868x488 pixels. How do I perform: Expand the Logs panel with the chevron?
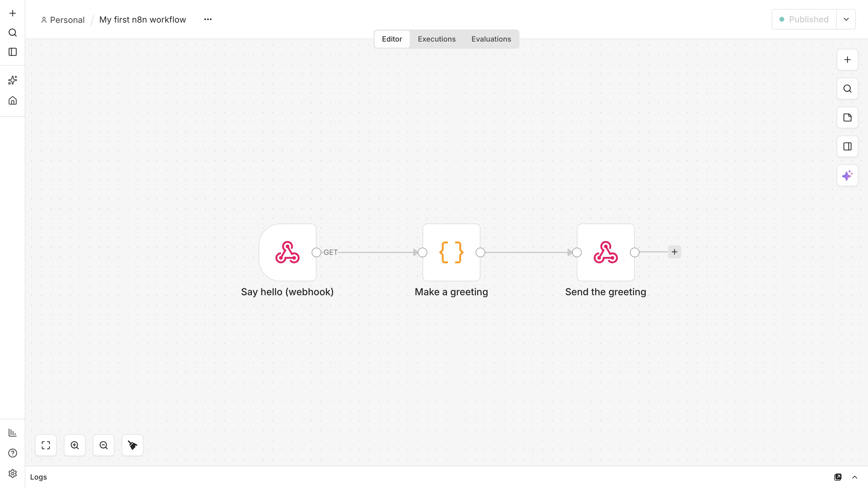(854, 477)
